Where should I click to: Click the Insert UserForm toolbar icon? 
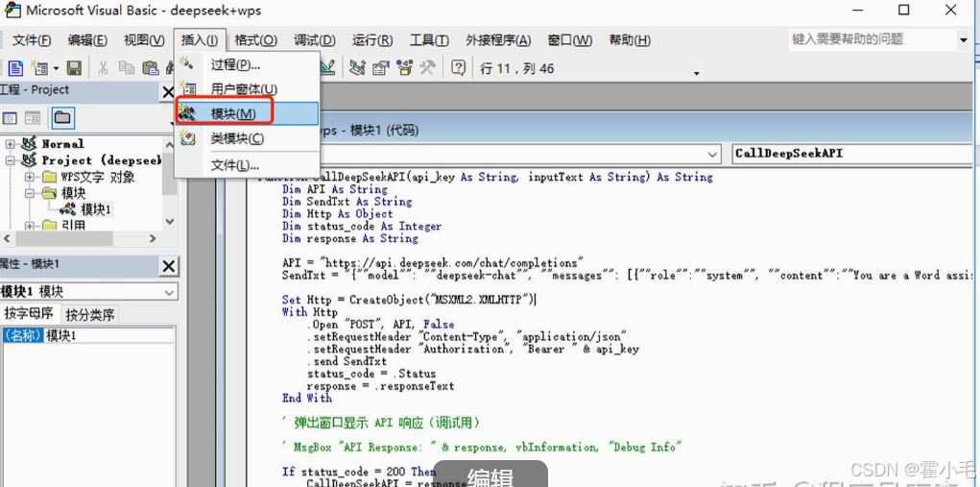[x=39, y=68]
